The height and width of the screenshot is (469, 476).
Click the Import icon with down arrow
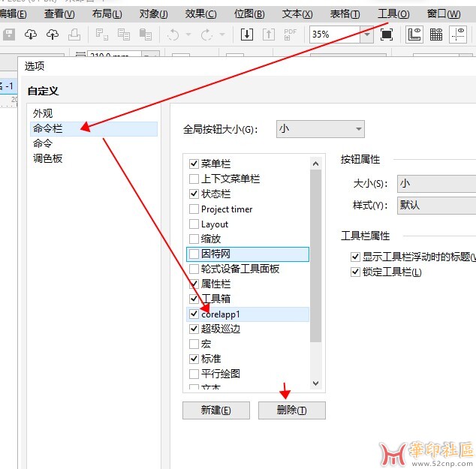point(247,35)
